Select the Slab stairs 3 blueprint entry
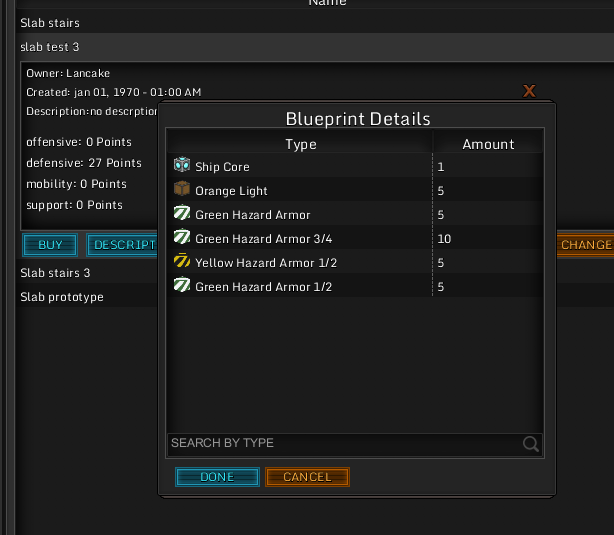The image size is (614, 535). 55,273
